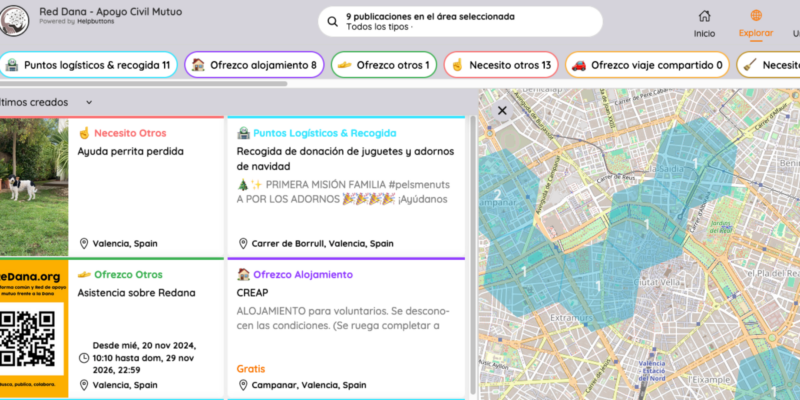Screen dimensions: 800x400
Task: Go to Inicio via the house icon
Action: click(x=705, y=16)
